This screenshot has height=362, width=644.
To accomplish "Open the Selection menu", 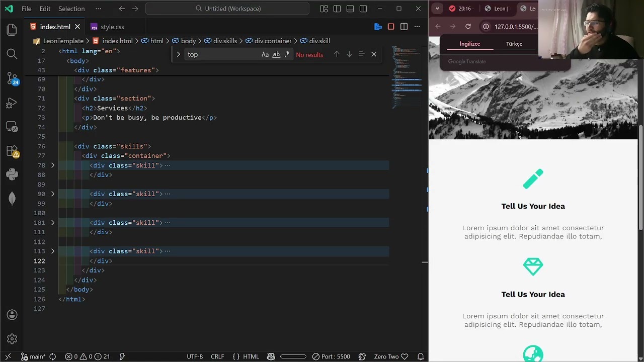I will (x=71, y=9).
